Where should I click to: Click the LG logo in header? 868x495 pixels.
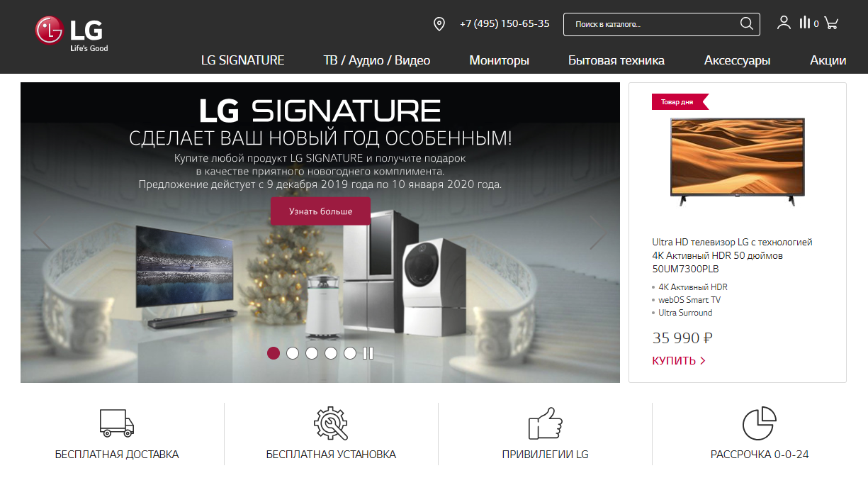pos(72,33)
